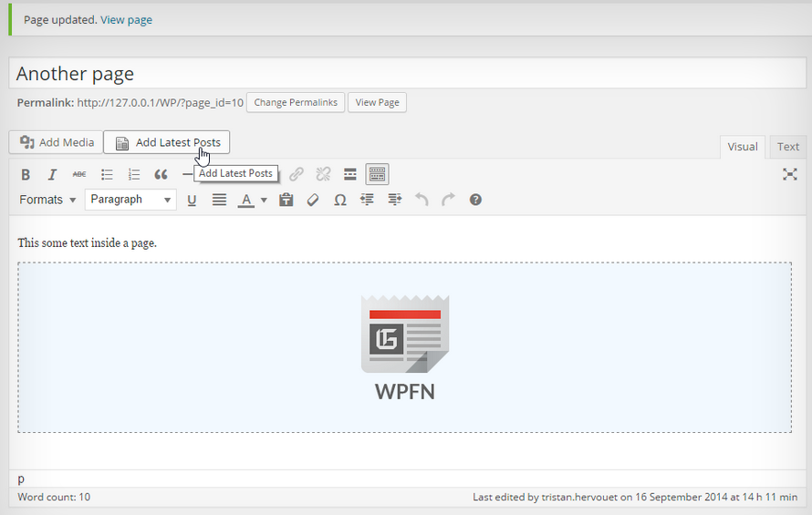812x515 pixels.
Task: Clear formatting with the eraser icon
Action: (313, 200)
